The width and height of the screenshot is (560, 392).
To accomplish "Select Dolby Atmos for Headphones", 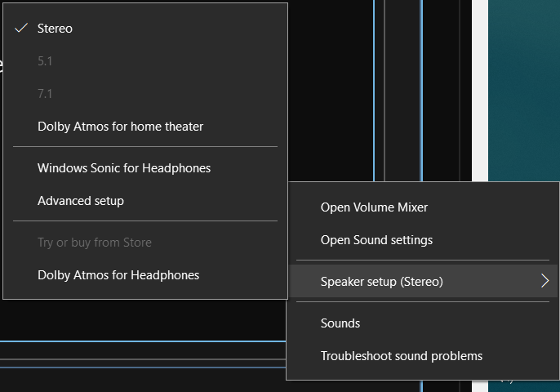I will click(118, 275).
